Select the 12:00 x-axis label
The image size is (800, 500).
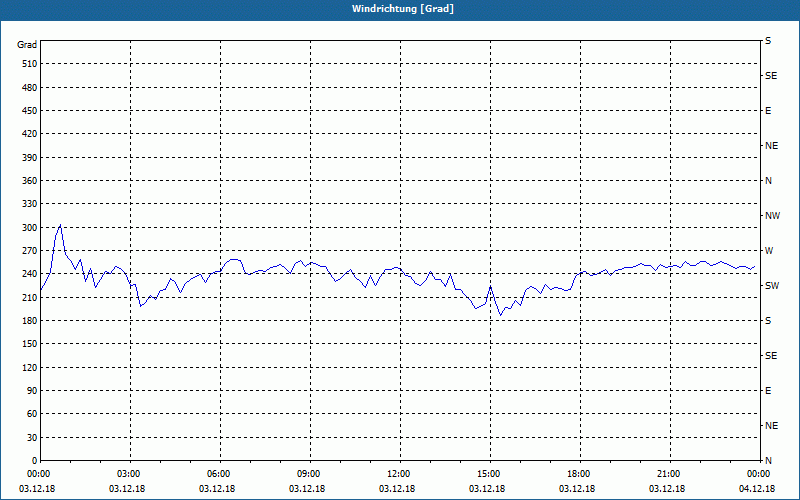tap(398, 474)
